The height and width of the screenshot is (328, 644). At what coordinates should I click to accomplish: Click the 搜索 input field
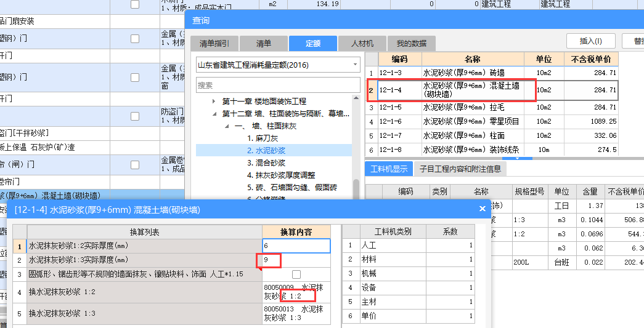[278, 86]
